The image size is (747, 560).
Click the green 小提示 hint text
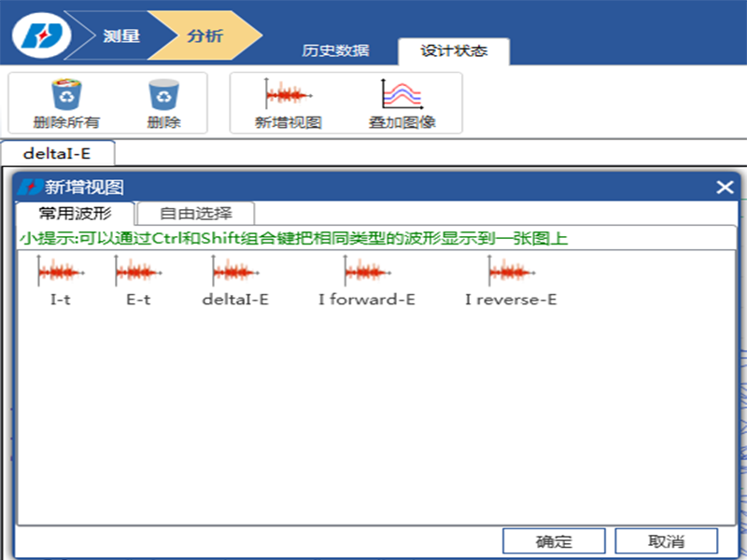pos(293,238)
